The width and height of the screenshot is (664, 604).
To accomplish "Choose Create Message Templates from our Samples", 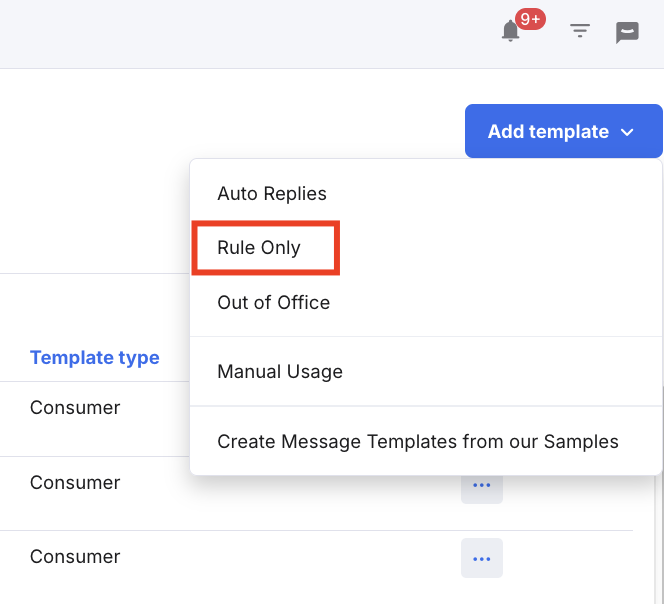I will tap(418, 441).
